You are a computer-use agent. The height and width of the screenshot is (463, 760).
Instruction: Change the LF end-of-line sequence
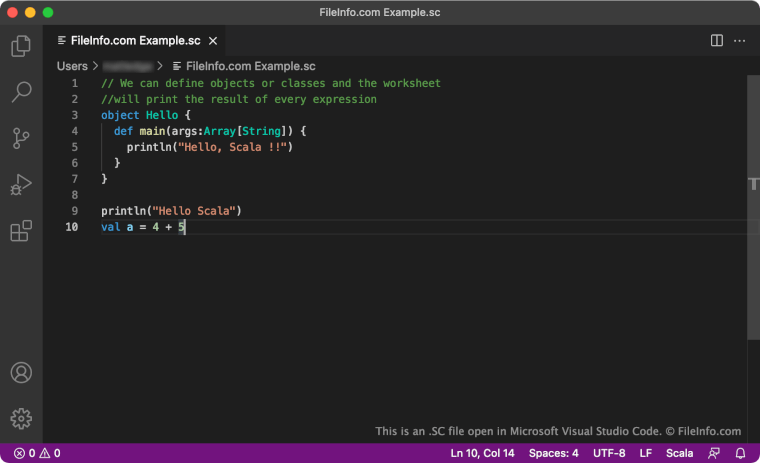(646, 453)
